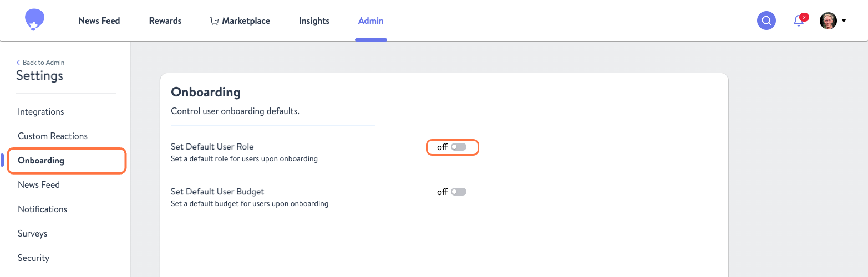The height and width of the screenshot is (277, 868).
Task: Click the app logo icon
Action: point(34,20)
